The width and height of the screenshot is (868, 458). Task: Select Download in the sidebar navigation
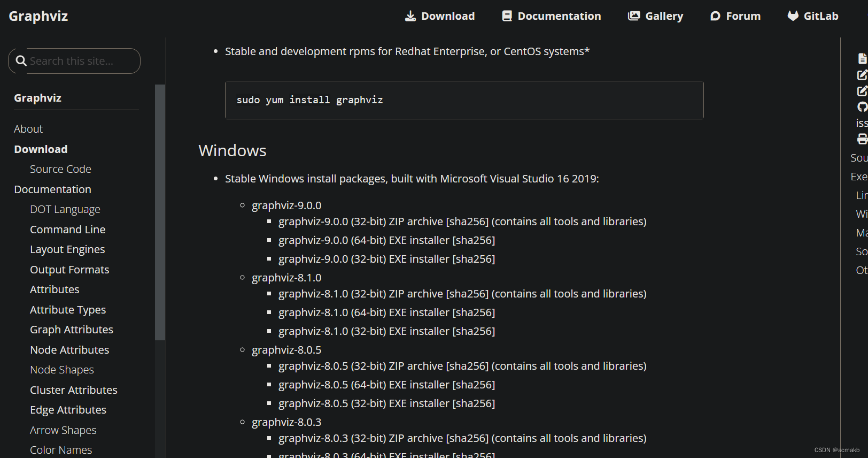click(41, 149)
